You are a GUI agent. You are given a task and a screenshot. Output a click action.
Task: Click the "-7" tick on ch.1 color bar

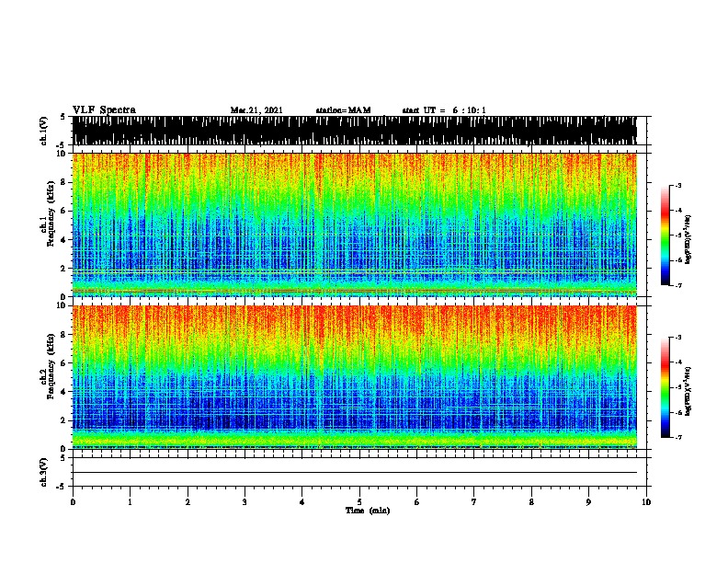677,285
